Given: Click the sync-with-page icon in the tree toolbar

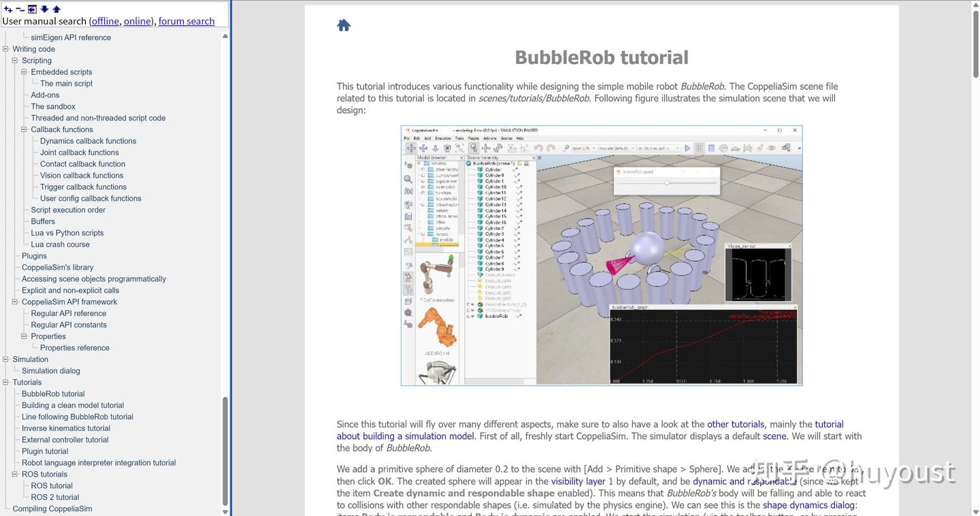Looking at the screenshot, I should [x=32, y=9].
